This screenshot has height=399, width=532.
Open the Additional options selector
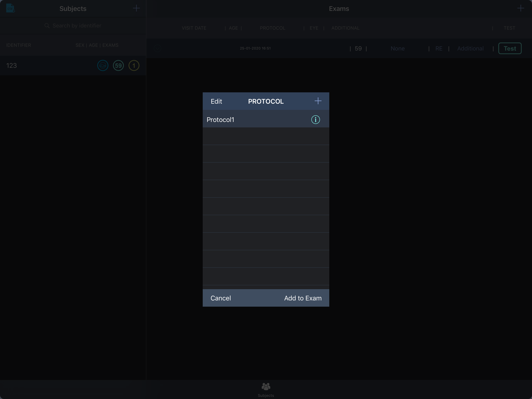tap(470, 49)
